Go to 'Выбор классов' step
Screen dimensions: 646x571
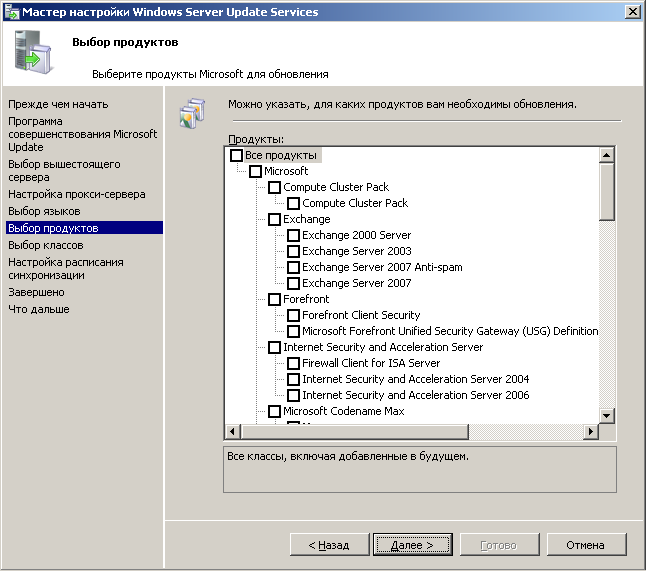tap(46, 245)
